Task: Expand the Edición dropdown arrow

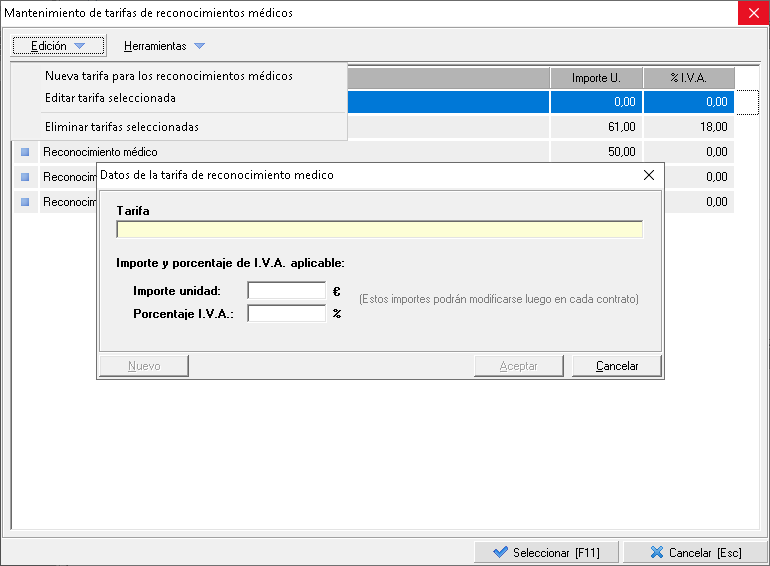Action: (80, 46)
